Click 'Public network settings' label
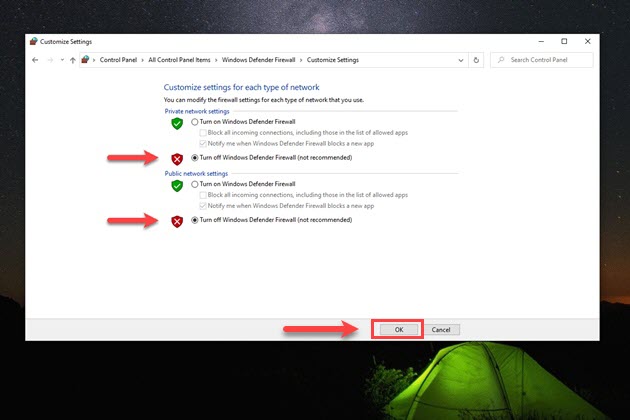 point(196,174)
